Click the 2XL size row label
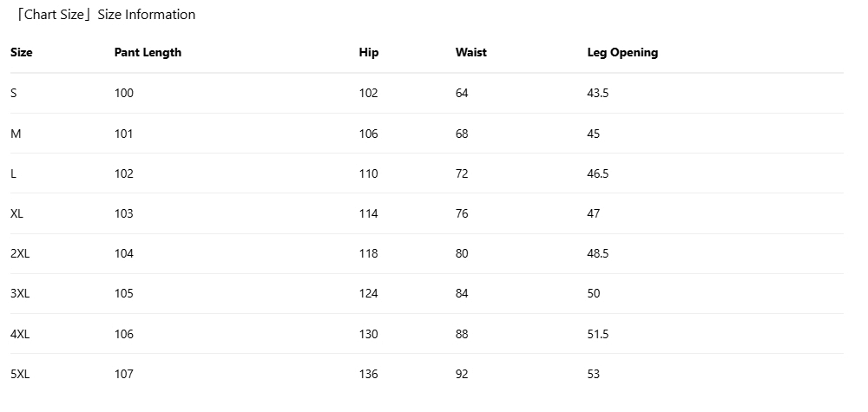Image resolution: width=868 pixels, height=412 pixels. [x=20, y=253]
